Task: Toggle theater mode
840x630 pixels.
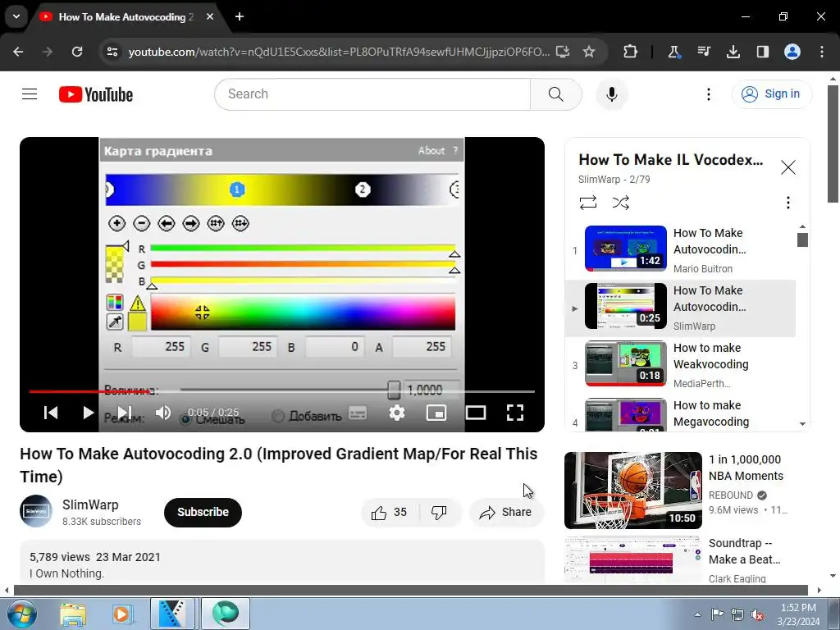Action: 476,413
